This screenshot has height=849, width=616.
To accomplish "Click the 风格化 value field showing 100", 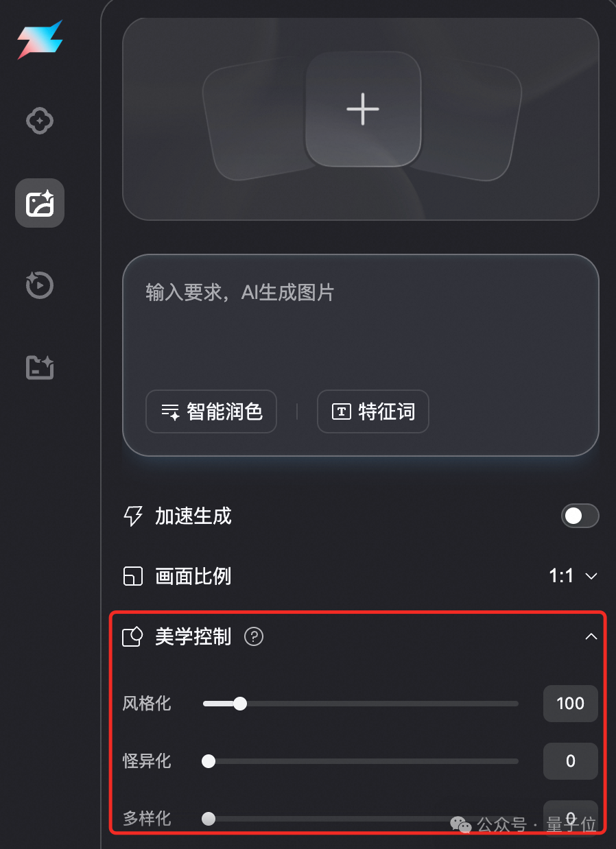I will pos(571,704).
